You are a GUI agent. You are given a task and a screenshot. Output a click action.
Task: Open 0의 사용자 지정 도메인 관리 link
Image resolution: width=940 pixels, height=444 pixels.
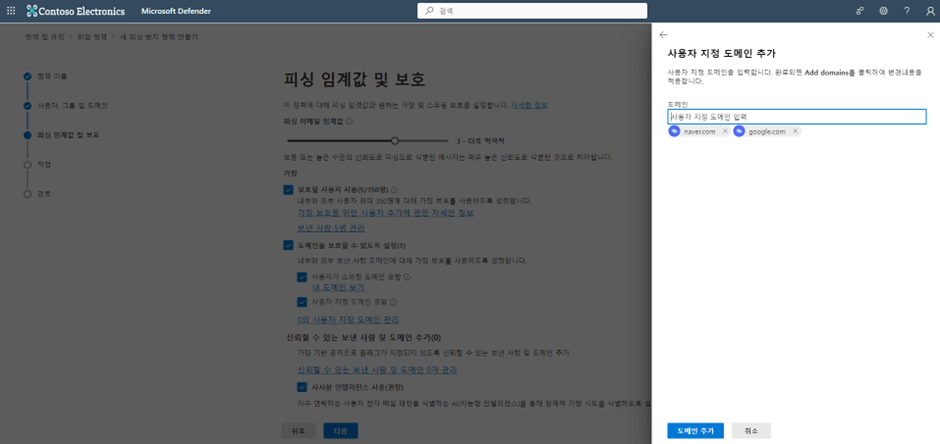click(348, 320)
